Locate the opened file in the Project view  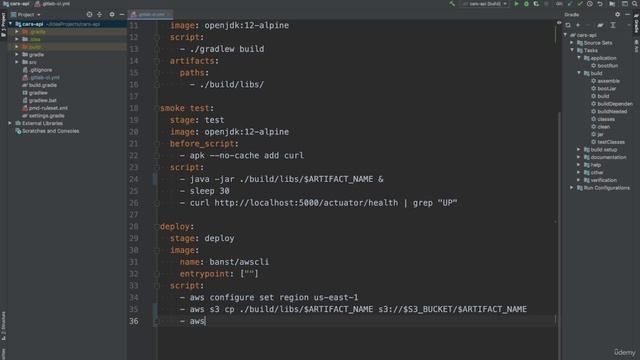pos(89,14)
